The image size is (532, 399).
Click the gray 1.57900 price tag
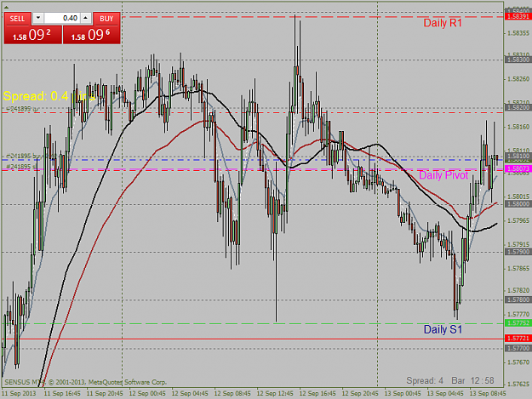pos(518,252)
